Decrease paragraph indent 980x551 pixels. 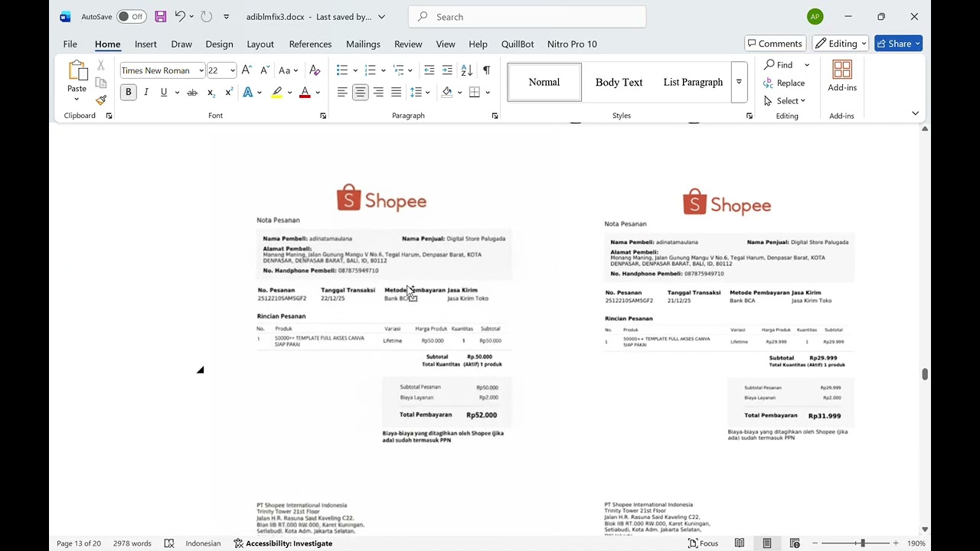(x=430, y=70)
